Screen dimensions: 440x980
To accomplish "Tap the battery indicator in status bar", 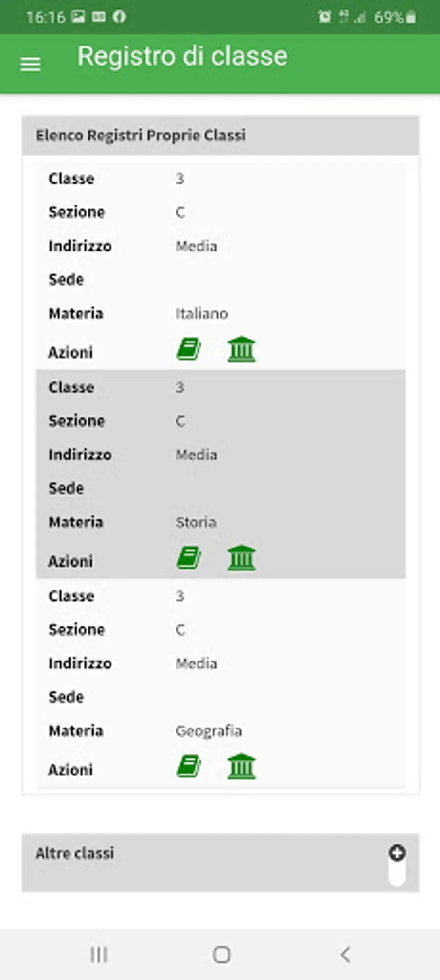I will (411, 17).
